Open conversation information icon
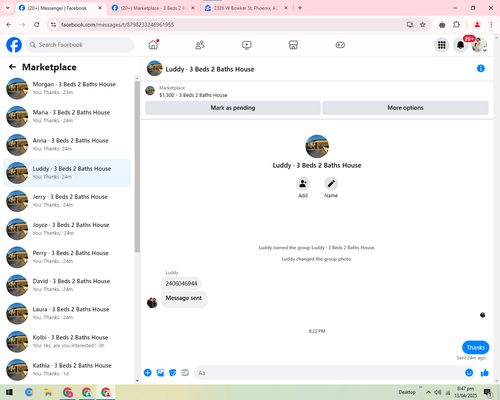The image size is (500, 400). (481, 68)
